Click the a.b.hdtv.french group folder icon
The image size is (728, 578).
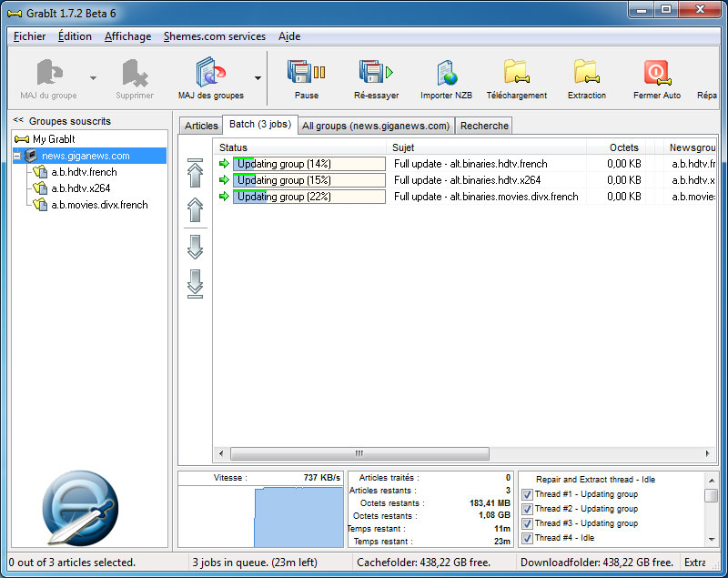click(40, 172)
